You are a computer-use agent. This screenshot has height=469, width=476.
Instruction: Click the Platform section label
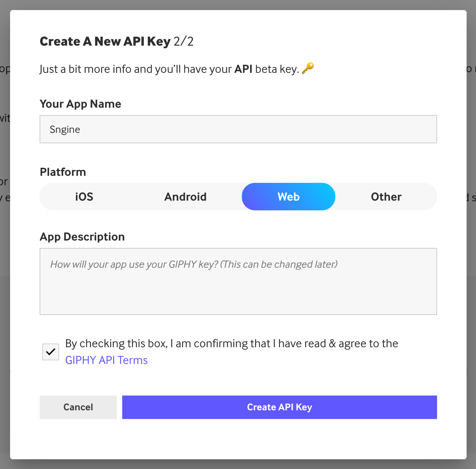click(63, 172)
